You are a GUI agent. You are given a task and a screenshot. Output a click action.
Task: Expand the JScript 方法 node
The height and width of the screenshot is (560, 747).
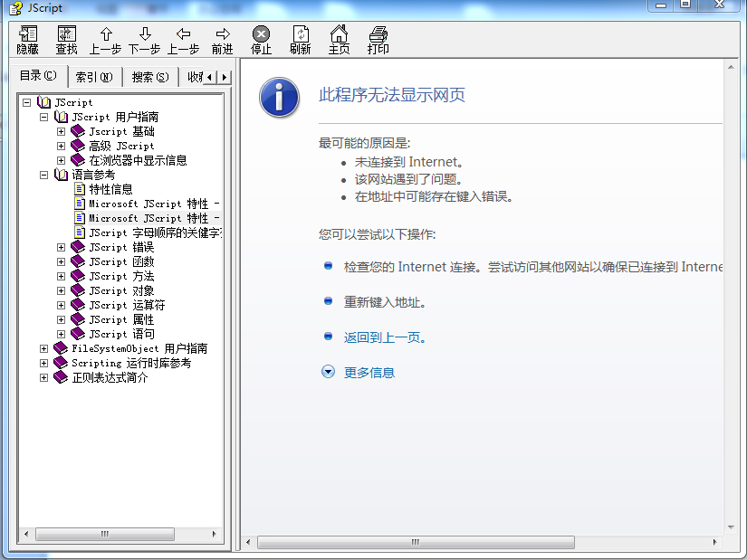pyautogui.click(x=61, y=276)
